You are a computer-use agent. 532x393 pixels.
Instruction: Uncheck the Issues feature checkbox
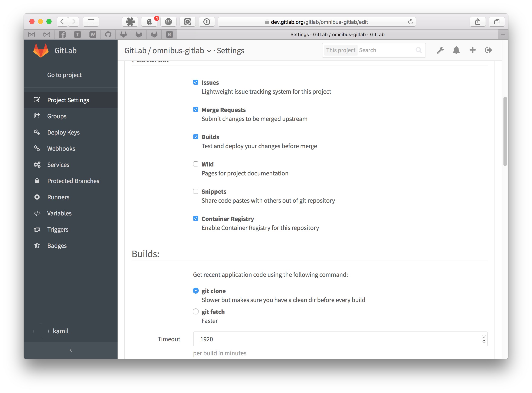pyautogui.click(x=196, y=82)
